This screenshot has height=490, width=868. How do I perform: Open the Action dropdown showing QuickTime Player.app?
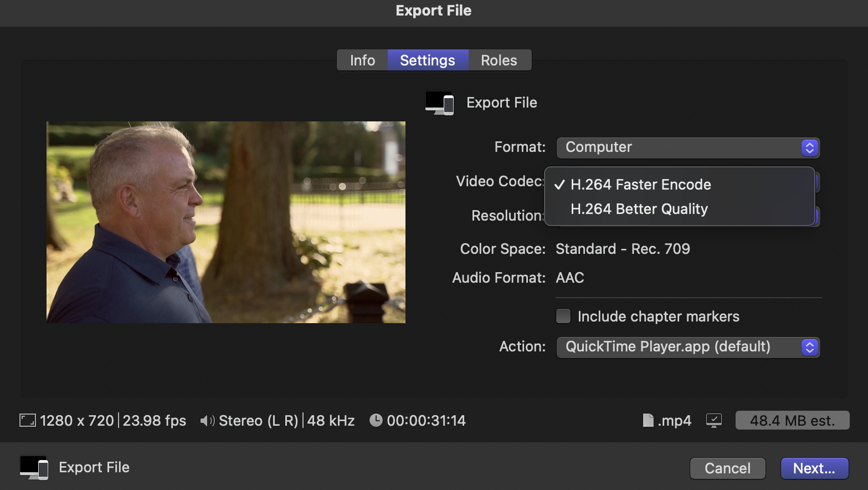pos(688,347)
